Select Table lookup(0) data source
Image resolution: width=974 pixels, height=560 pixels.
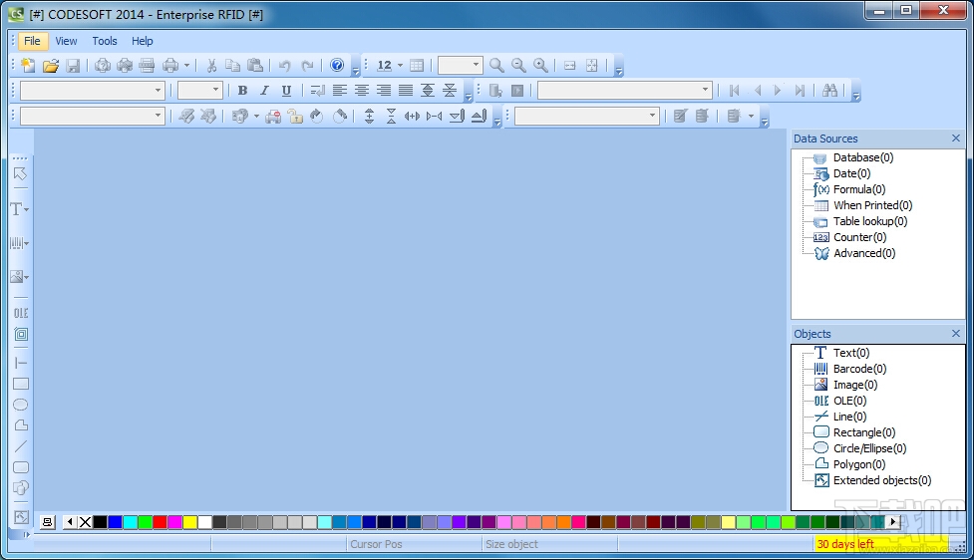pyautogui.click(x=870, y=221)
